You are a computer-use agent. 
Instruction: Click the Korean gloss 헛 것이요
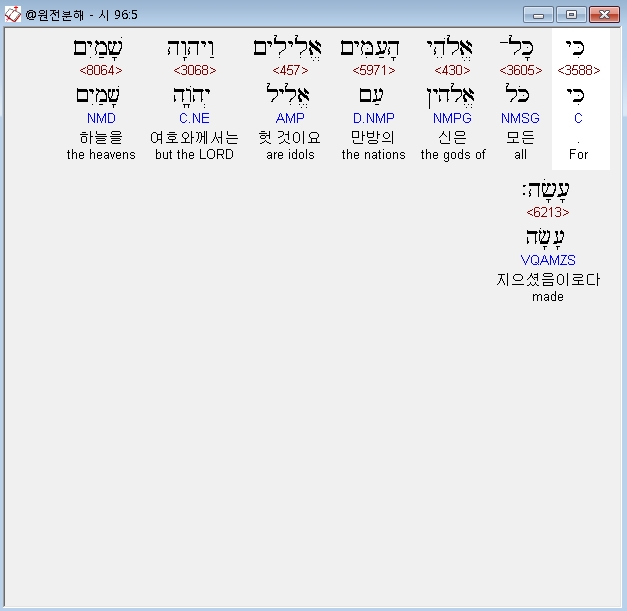click(290, 138)
